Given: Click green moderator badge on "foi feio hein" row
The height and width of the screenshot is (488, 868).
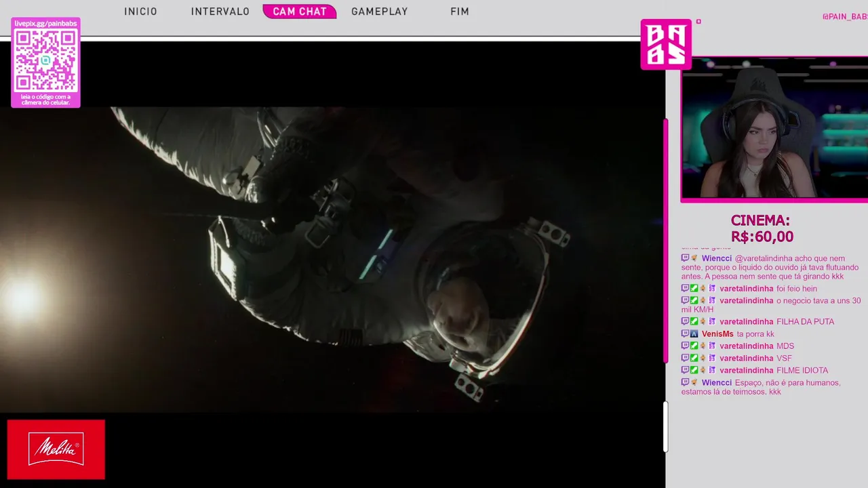Looking at the screenshot, I should coord(694,289).
